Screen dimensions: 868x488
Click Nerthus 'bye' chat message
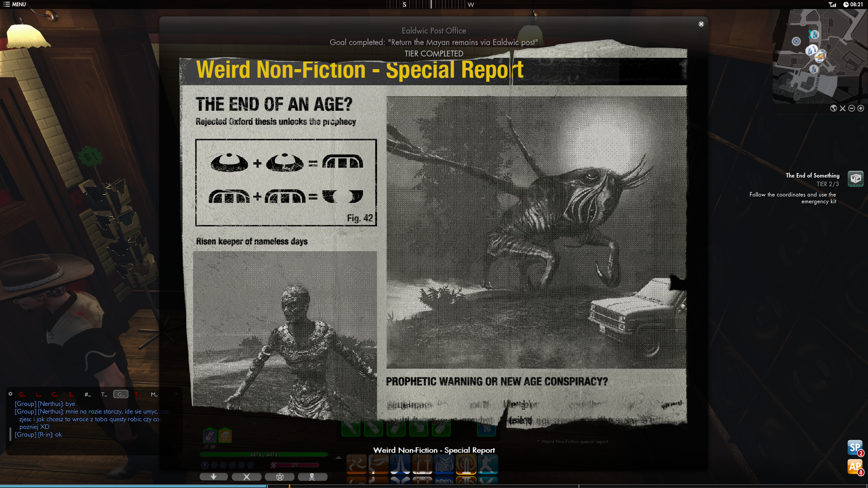pos(45,404)
